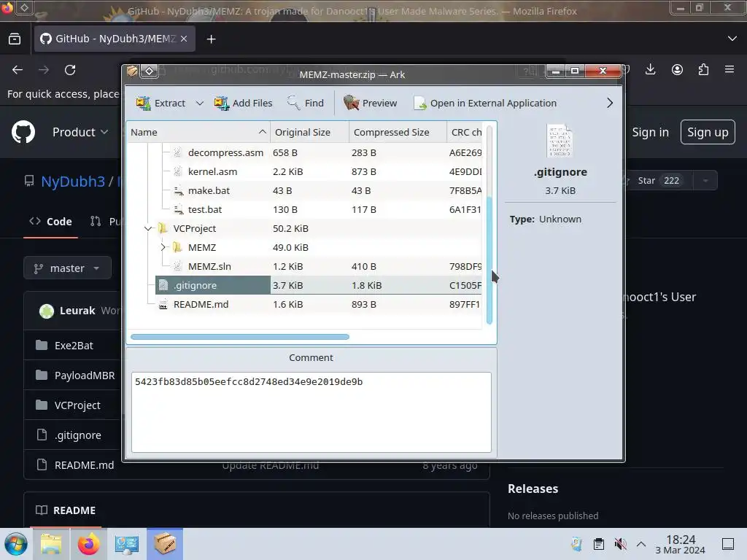Viewport: 747px width, 560px height.
Task: Select the README.md row in Ark
Action: point(305,304)
